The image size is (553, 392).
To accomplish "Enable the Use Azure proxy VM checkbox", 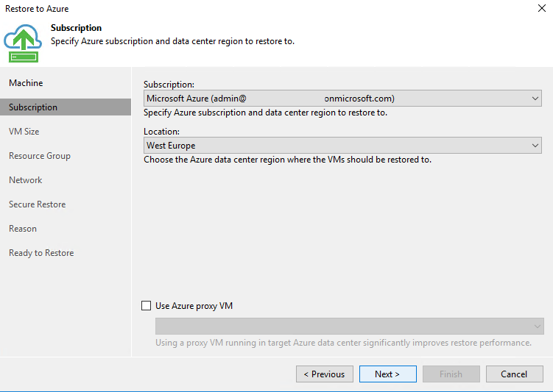I will click(x=146, y=305).
